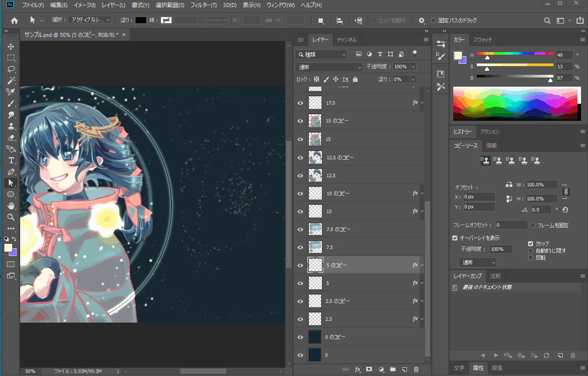
Task: Switch to the チャンネル tab
Action: point(346,40)
